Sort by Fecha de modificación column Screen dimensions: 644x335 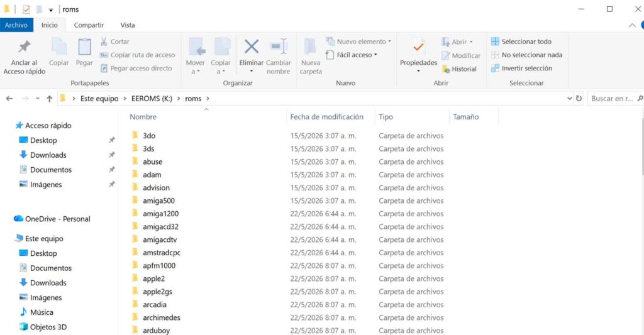pyautogui.click(x=326, y=117)
